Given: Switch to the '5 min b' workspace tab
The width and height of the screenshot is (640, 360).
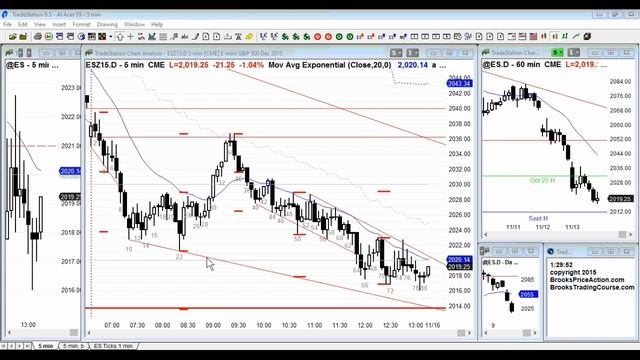Looking at the screenshot, I should click(x=73, y=346).
